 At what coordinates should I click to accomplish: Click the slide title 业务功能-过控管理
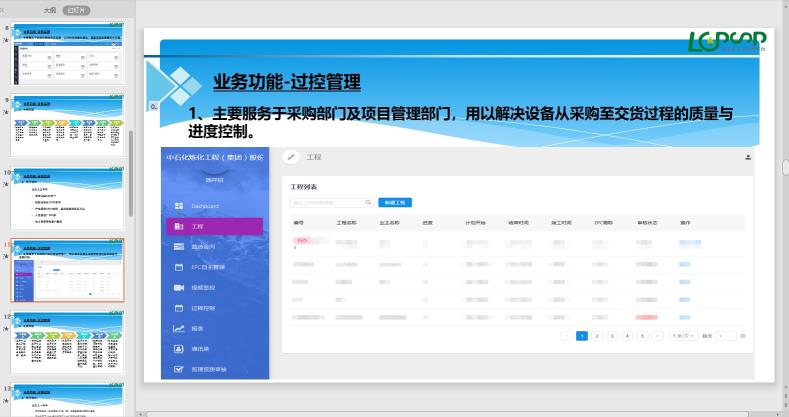pos(287,82)
